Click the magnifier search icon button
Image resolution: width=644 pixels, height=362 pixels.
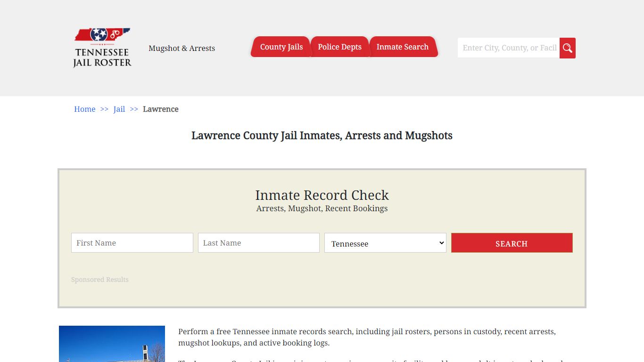[x=568, y=48]
